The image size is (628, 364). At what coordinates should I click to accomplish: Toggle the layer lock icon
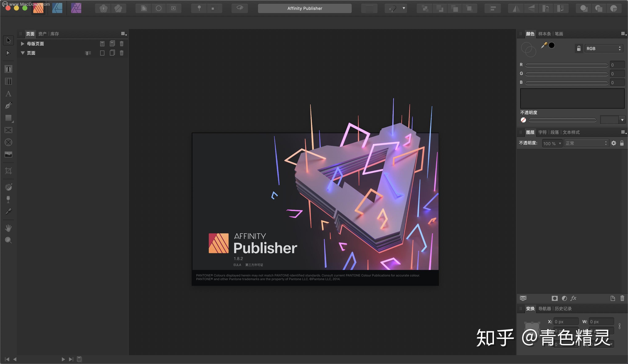pos(622,143)
